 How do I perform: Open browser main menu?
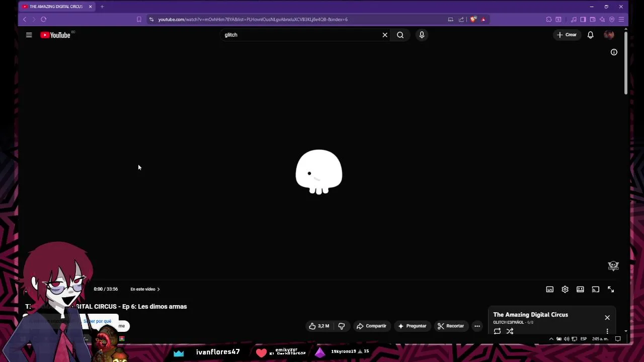coord(621,19)
